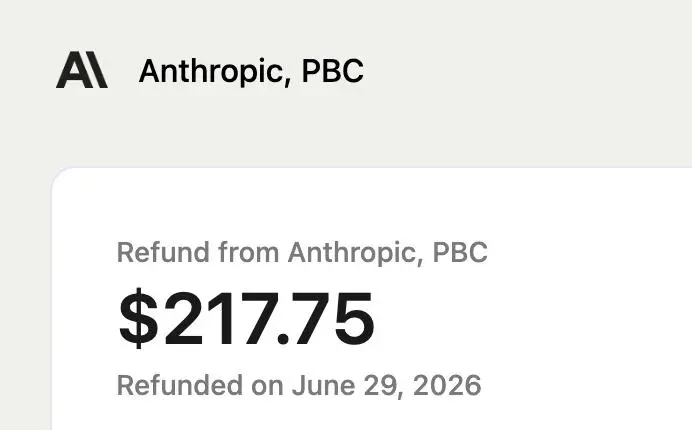The image size is (692, 430).
Task: Click the Anthropic logo icon
Action: point(82,70)
